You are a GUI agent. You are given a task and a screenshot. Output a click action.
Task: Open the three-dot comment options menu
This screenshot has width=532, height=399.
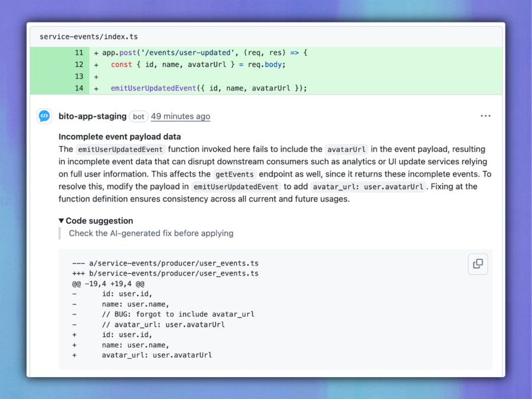[x=485, y=116]
